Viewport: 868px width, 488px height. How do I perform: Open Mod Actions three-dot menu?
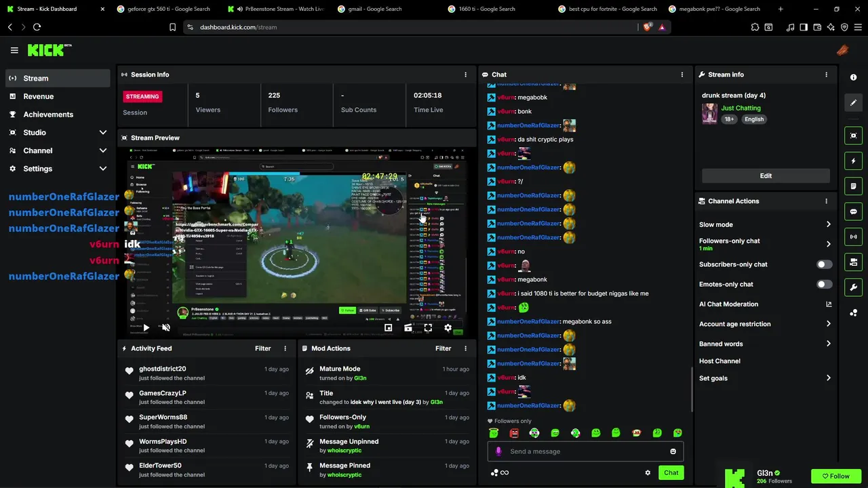[465, 348]
